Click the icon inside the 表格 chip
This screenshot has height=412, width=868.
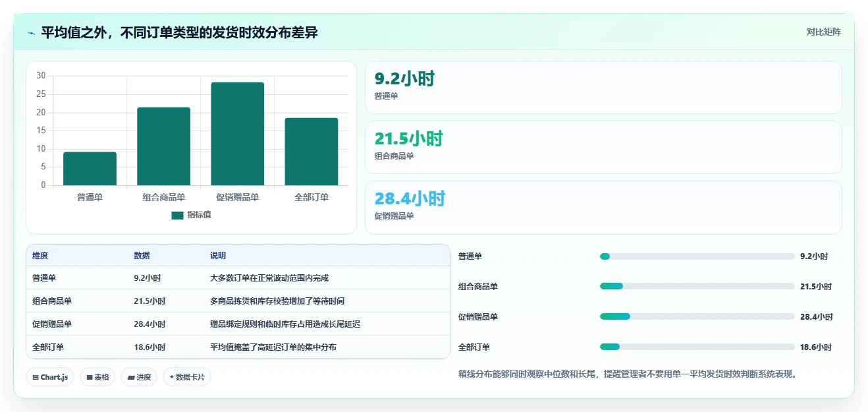click(x=90, y=378)
